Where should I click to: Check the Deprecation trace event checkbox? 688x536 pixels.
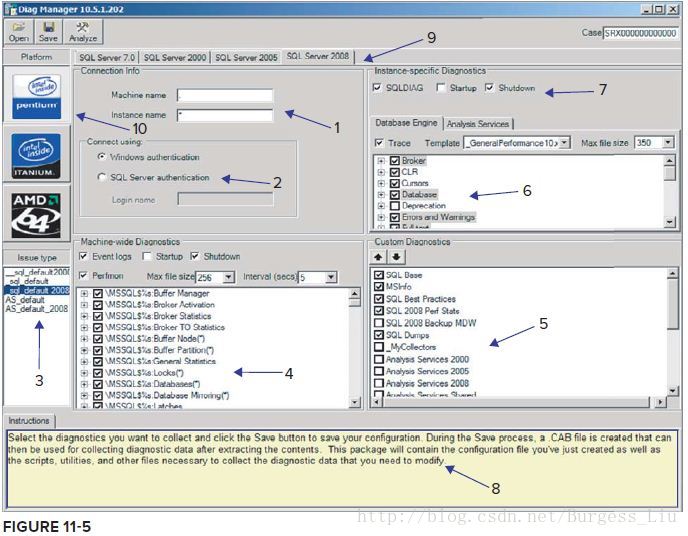pos(394,206)
